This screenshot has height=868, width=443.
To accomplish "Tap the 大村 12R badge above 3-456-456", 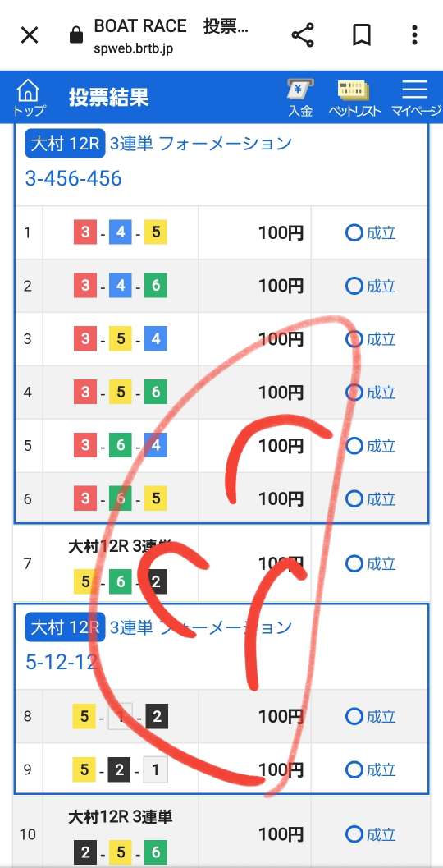I will [x=65, y=145].
